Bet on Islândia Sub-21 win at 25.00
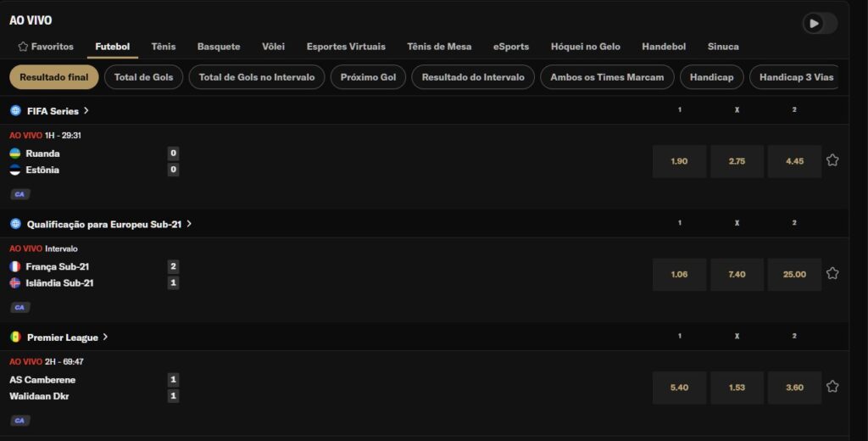868x441 pixels. tap(794, 274)
